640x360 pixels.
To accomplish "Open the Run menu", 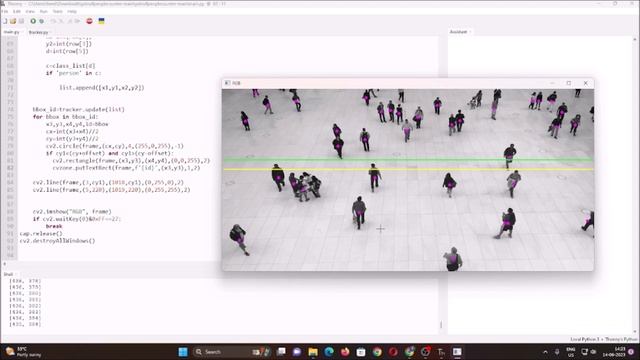I will coord(44,11).
